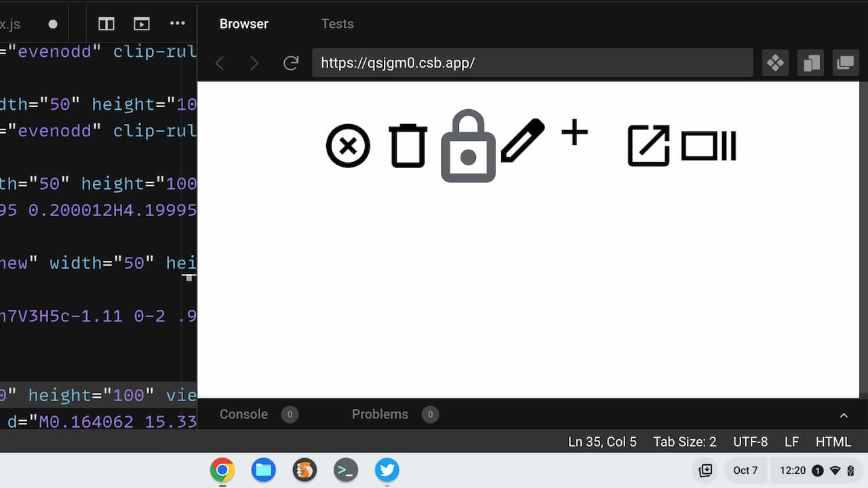Click the pencil edit icon in preview
Screen dimensions: 868x488
pos(523,140)
